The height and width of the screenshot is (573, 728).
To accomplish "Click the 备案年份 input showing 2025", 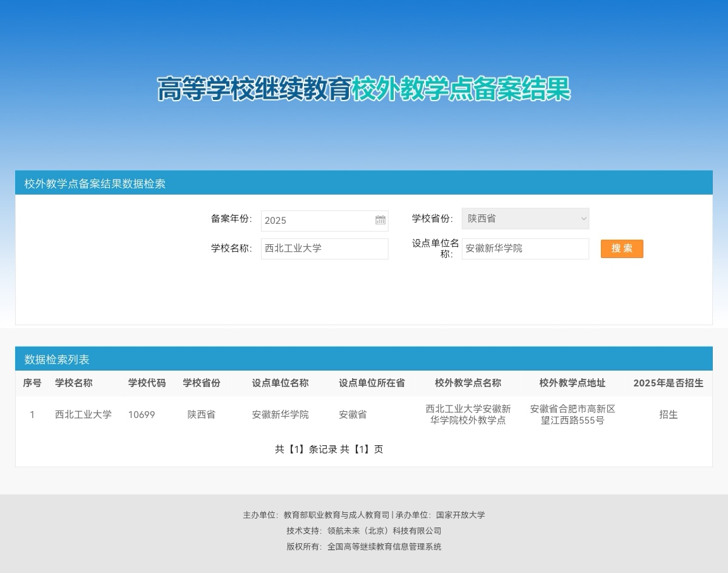I will pyautogui.click(x=316, y=220).
